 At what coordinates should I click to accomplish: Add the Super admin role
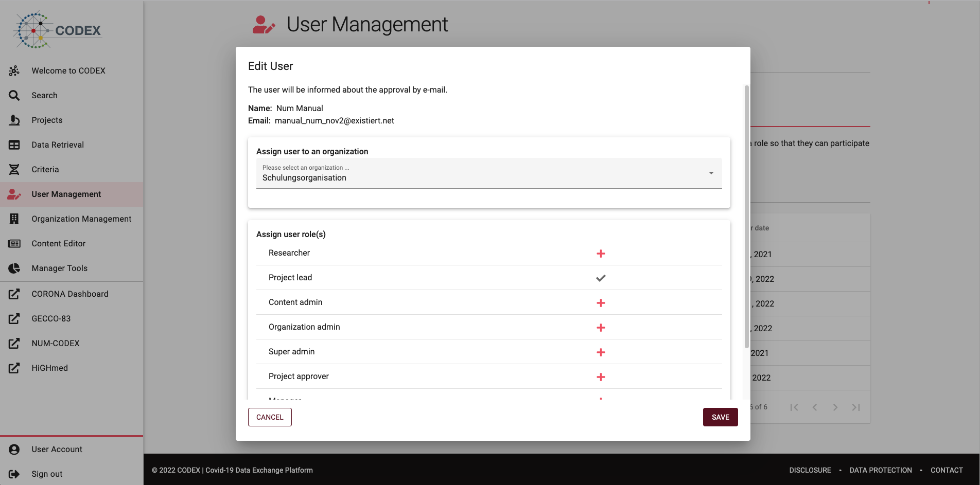pos(601,352)
